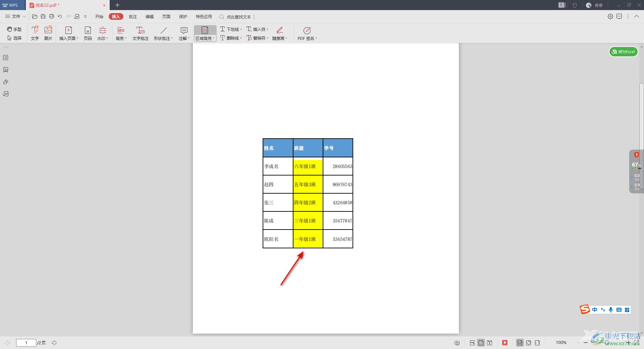The height and width of the screenshot is (349, 644).
Task: Open settings gear in title bar
Action: (x=610, y=16)
